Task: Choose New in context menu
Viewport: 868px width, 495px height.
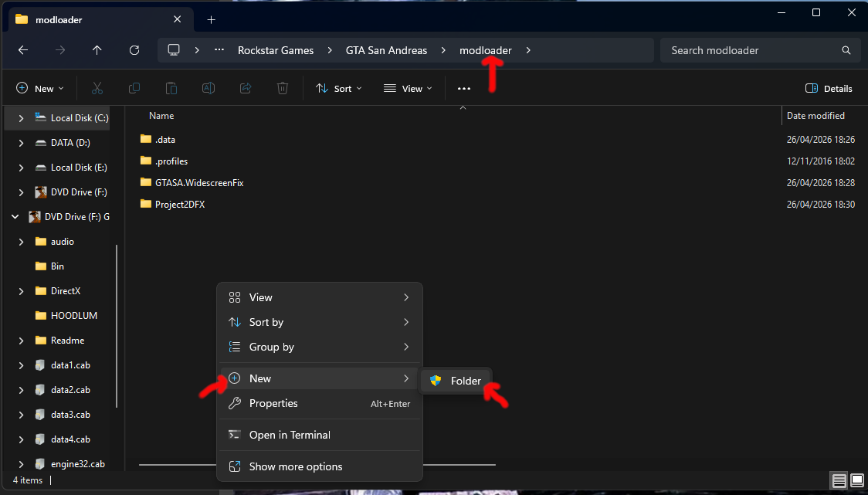Action: click(320, 378)
